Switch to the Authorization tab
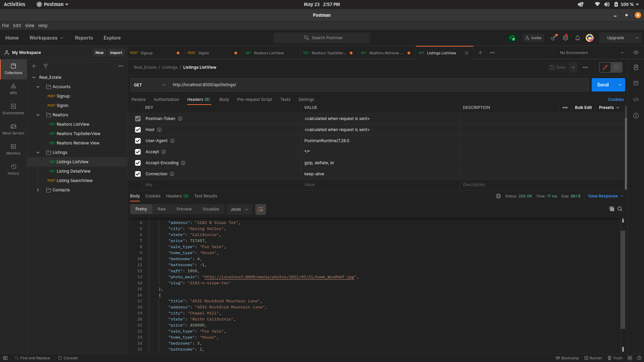644x362 pixels. [166, 100]
